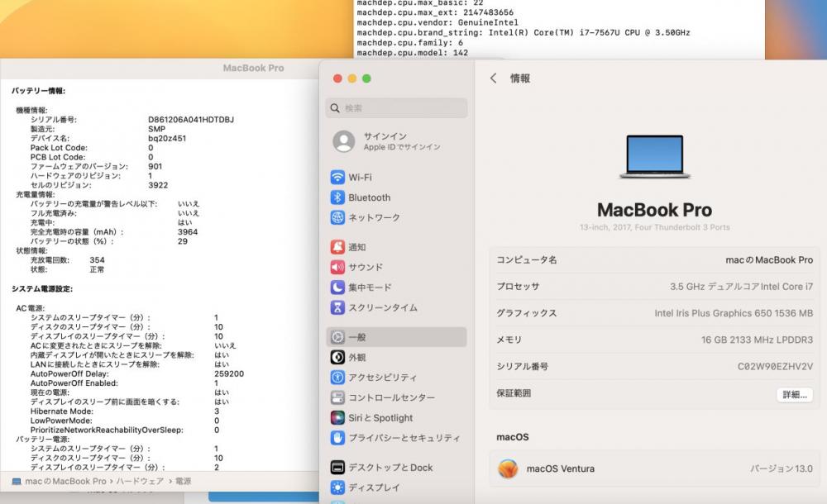Select the memory value 16 GB 2133 MHz LPDDR3
Image resolution: width=827 pixels, height=504 pixels.
(757, 340)
